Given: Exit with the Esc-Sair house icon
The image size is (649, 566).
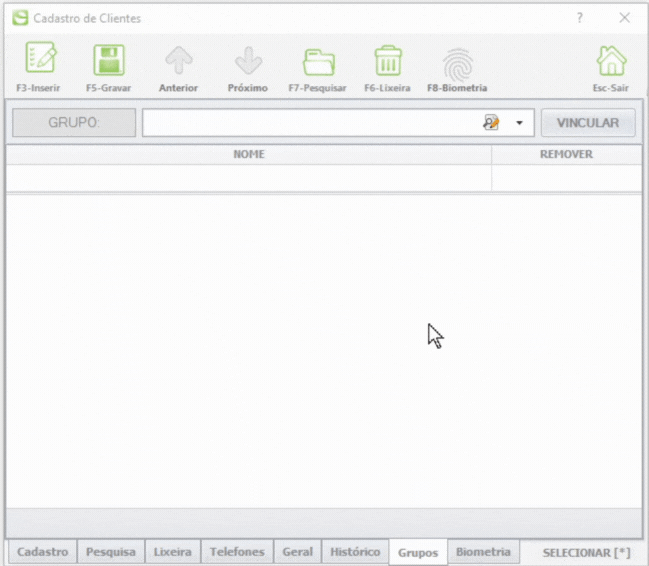Looking at the screenshot, I should click(611, 60).
